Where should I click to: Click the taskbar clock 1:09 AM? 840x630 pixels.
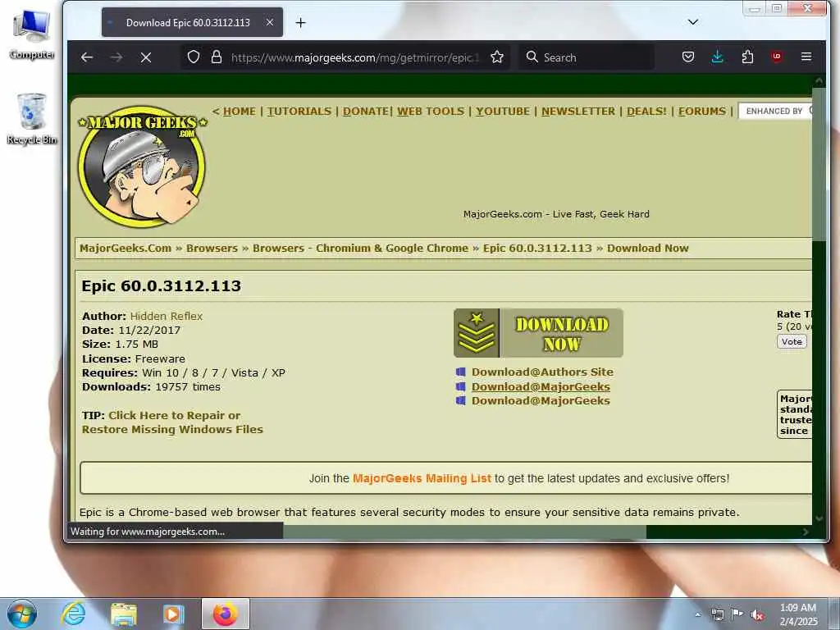(798, 614)
